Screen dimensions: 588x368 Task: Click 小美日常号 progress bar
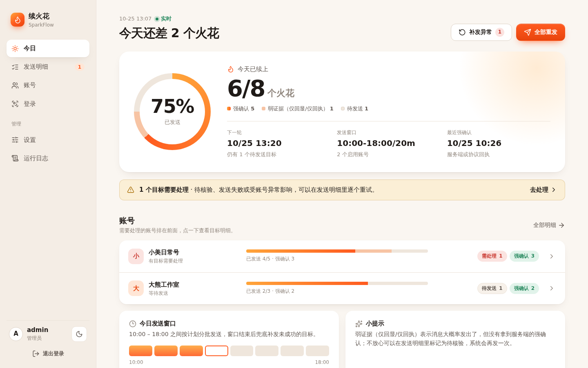(337, 251)
